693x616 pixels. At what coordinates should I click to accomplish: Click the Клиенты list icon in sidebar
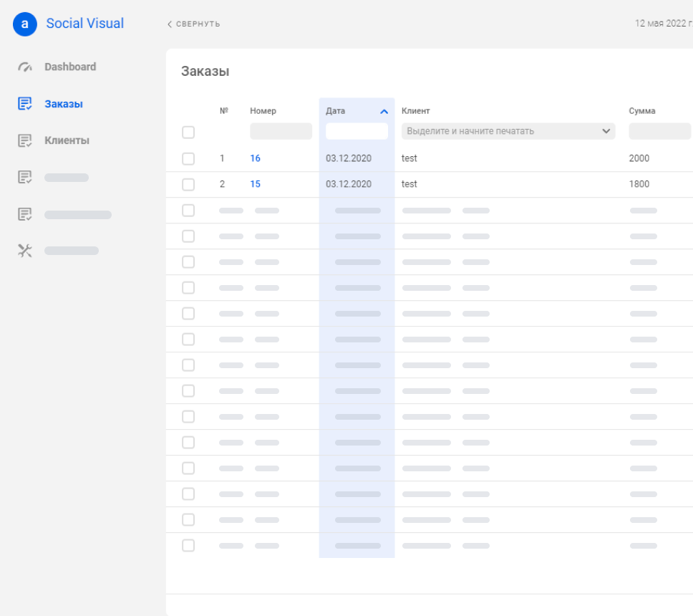pyautogui.click(x=25, y=140)
